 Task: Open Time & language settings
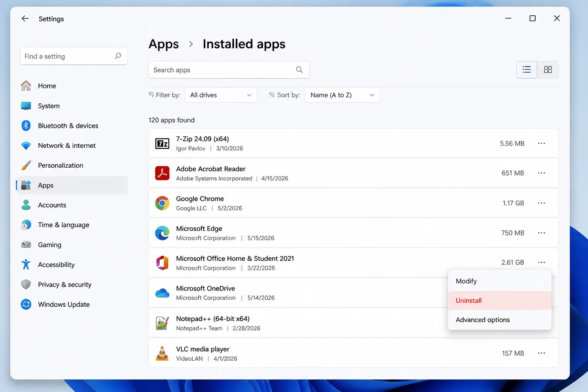click(72, 225)
